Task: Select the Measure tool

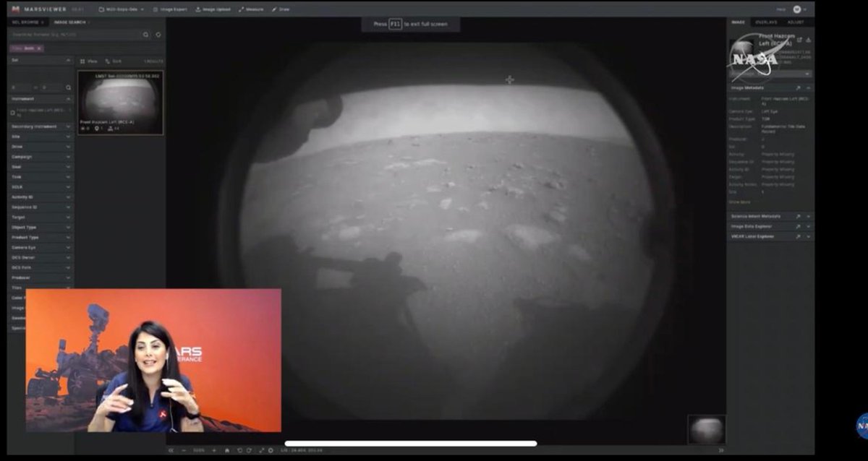Action: (x=251, y=9)
